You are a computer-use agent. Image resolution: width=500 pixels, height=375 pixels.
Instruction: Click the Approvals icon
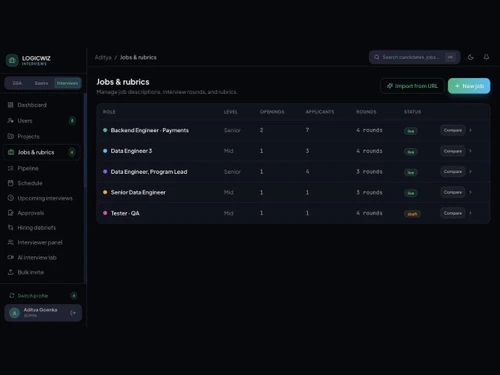(x=11, y=213)
